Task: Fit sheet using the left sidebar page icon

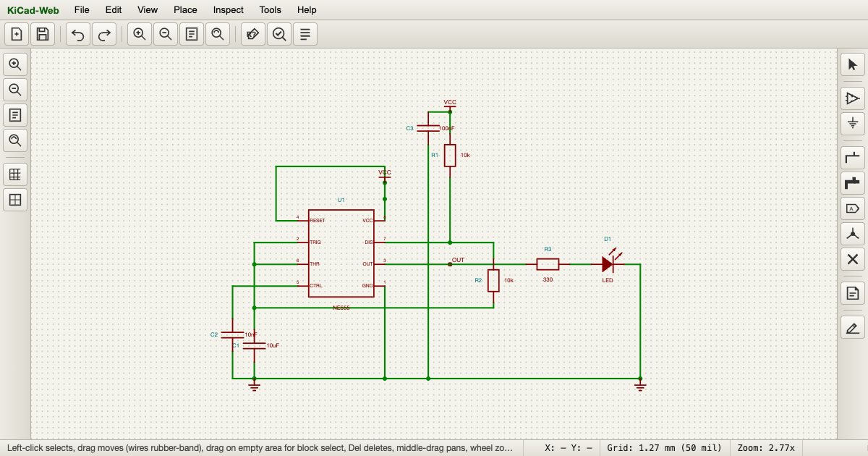Action: pos(15,115)
